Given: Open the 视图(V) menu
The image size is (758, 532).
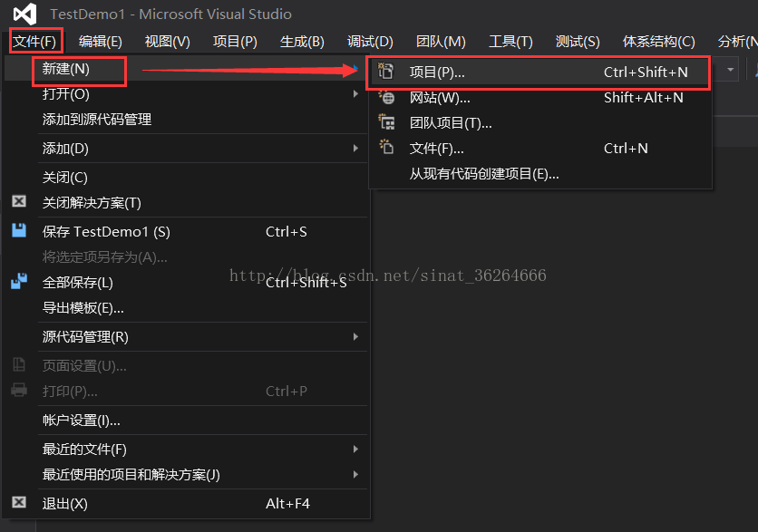Looking at the screenshot, I should point(168,42).
